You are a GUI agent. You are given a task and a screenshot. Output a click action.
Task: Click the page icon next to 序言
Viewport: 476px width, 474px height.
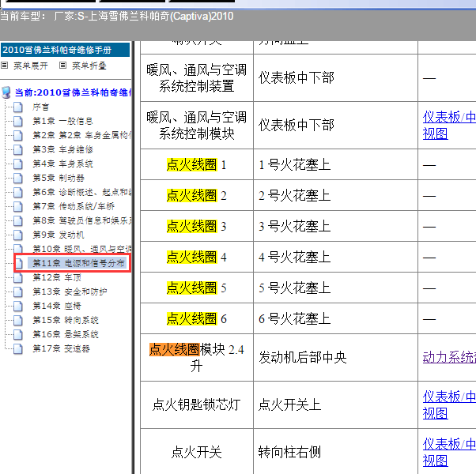click(18, 107)
